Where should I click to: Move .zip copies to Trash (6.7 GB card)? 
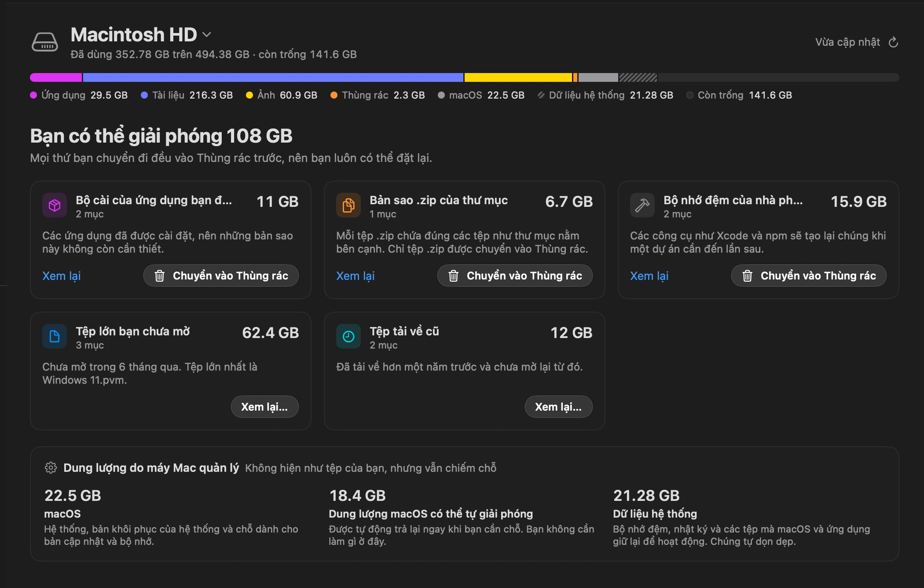tap(515, 276)
